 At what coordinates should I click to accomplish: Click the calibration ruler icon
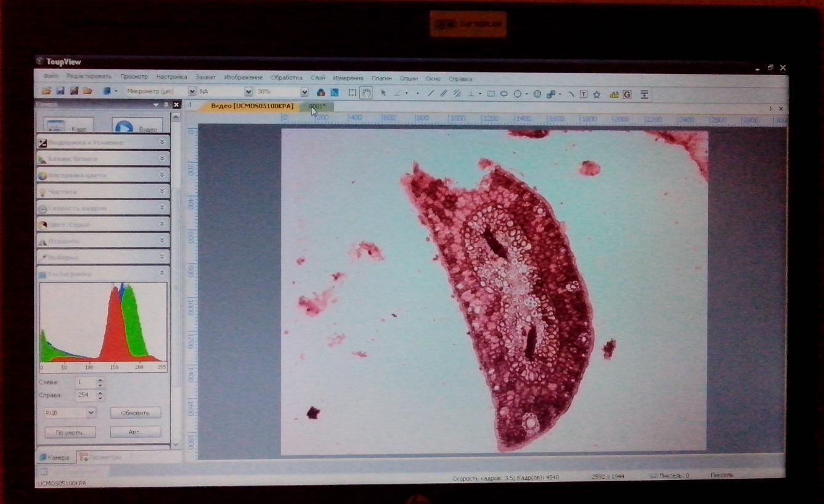(x=614, y=95)
